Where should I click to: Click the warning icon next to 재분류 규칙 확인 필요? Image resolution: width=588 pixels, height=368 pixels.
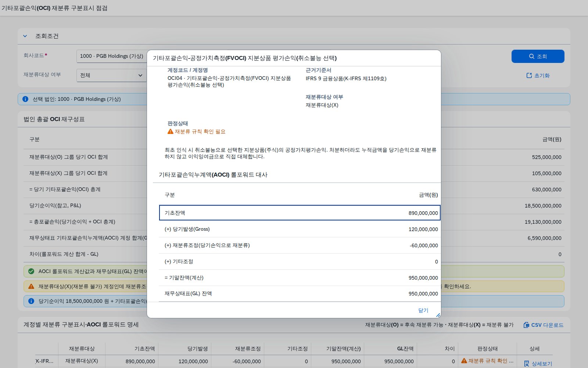pos(171,131)
